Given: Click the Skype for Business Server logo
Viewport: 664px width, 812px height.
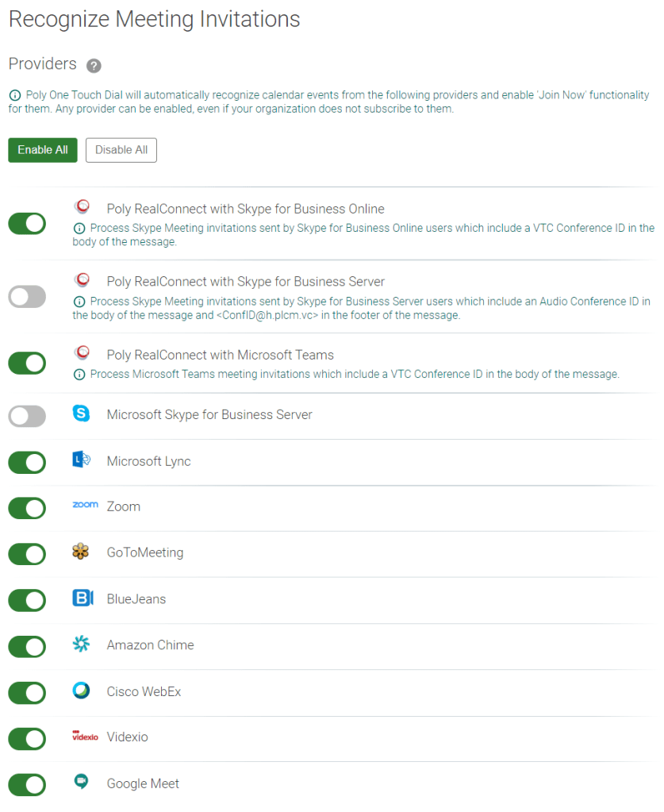Looking at the screenshot, I should click(81, 414).
